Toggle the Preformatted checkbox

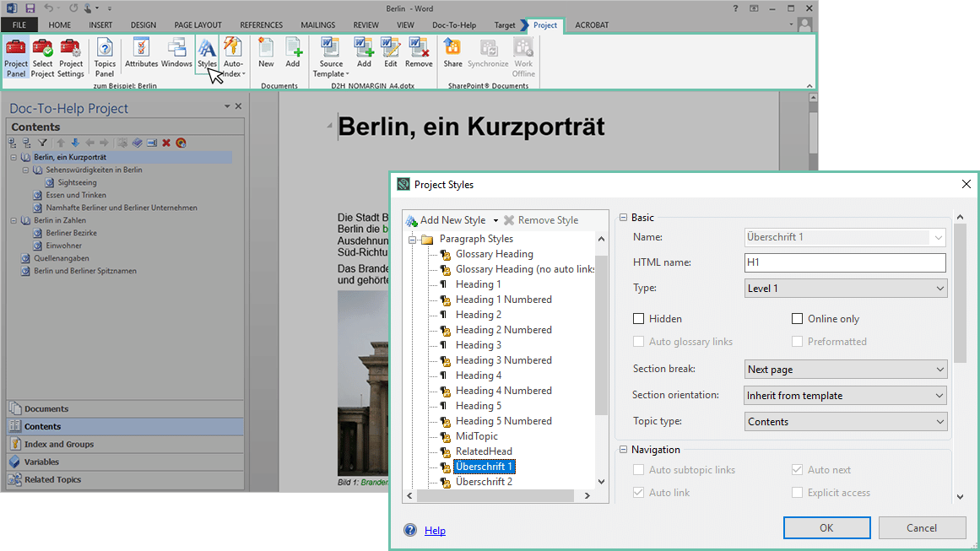797,342
